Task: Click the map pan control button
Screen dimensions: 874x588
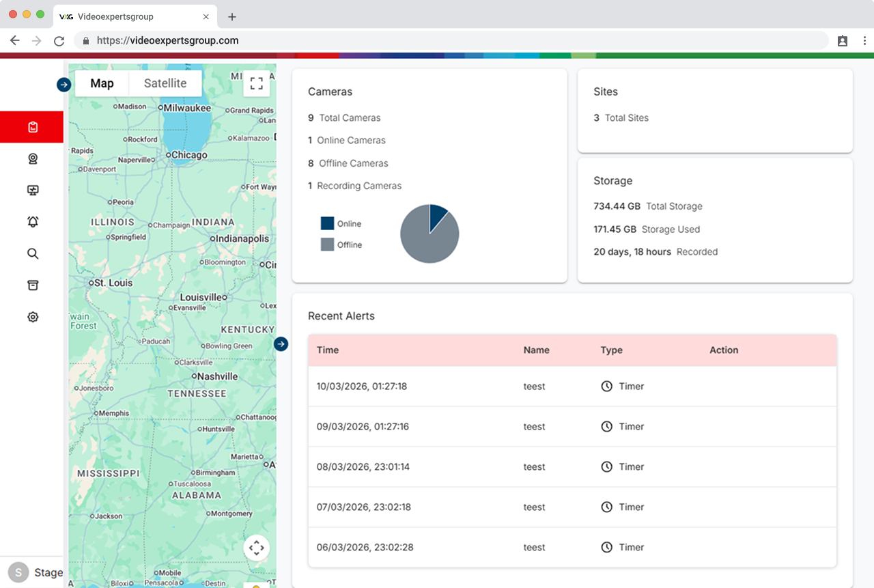Action: (256, 548)
